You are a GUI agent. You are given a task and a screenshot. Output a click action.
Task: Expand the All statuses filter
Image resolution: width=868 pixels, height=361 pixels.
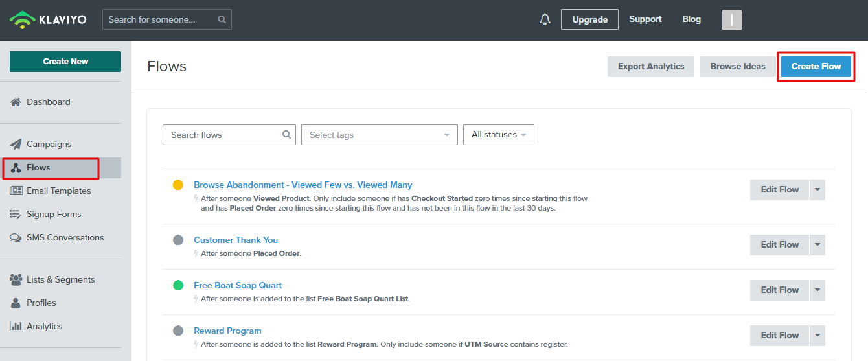click(498, 135)
